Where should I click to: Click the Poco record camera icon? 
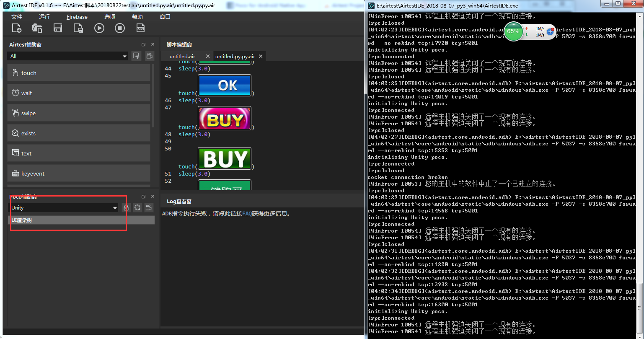[149, 208]
